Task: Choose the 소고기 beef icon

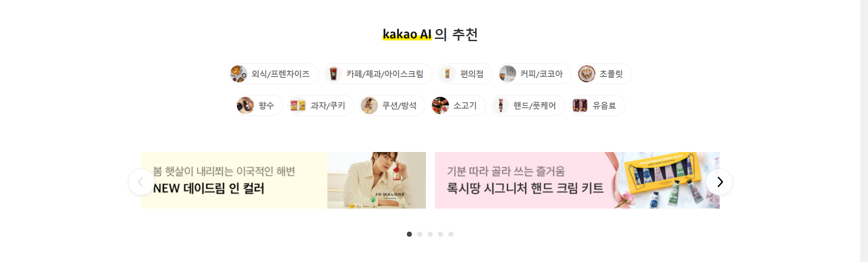Action: pos(440,105)
